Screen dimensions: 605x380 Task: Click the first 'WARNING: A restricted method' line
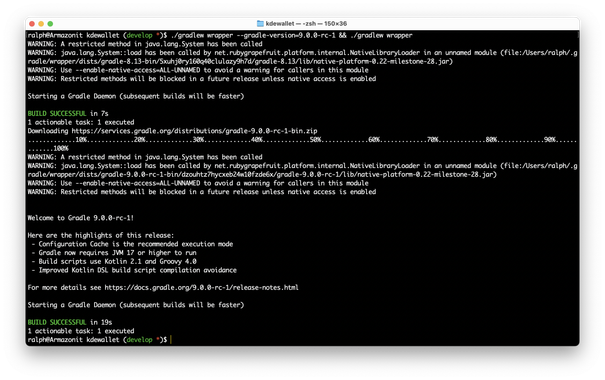[145, 44]
